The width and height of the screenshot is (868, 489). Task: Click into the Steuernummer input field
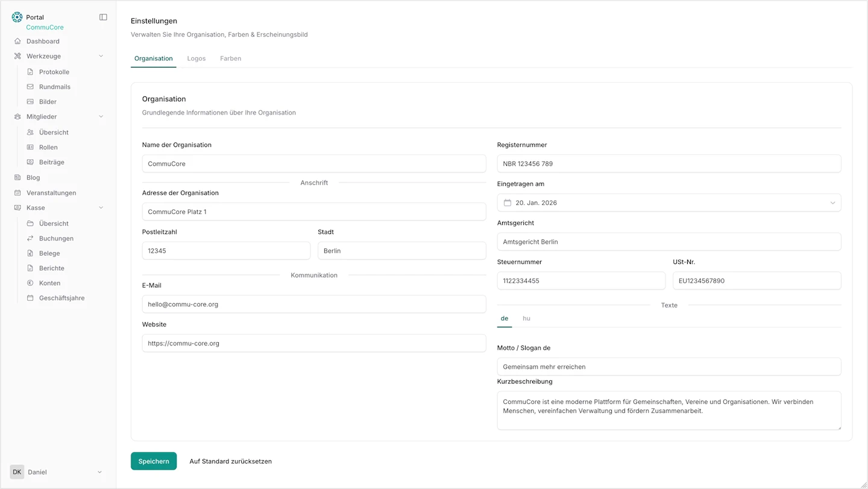coord(581,280)
